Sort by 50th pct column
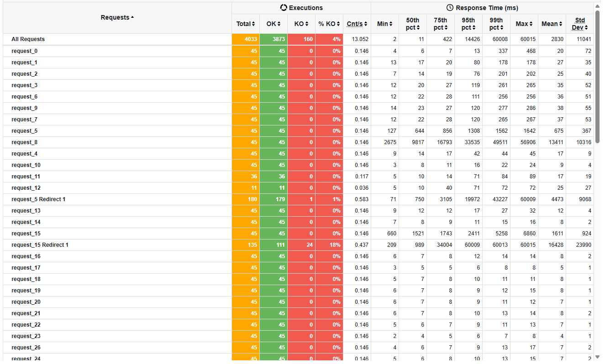This screenshot has width=605, height=364. click(413, 24)
